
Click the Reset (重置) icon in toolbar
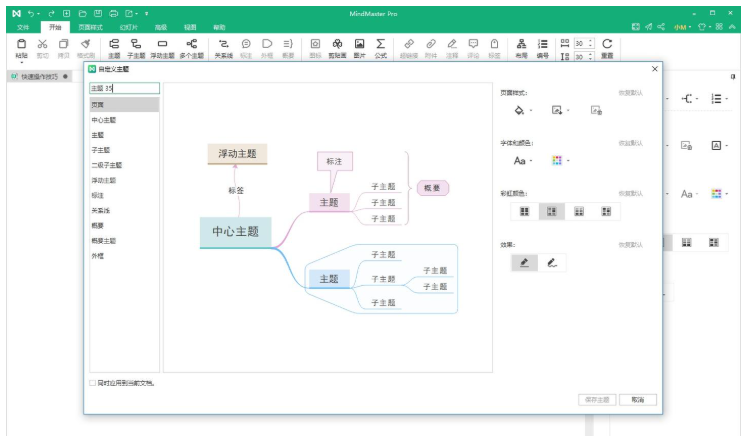(607, 47)
